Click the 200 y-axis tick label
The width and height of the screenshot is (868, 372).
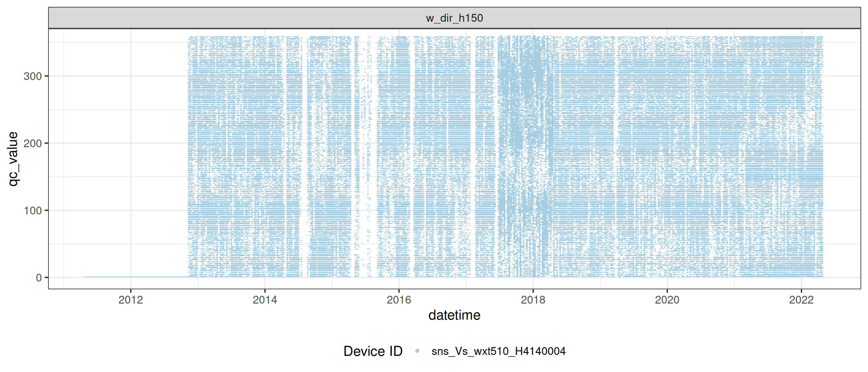point(33,143)
